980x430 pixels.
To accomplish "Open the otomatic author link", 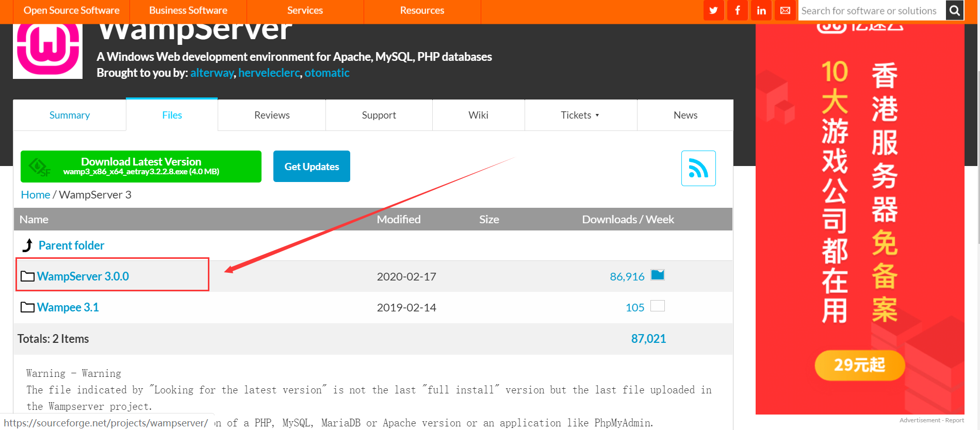I will click(327, 73).
